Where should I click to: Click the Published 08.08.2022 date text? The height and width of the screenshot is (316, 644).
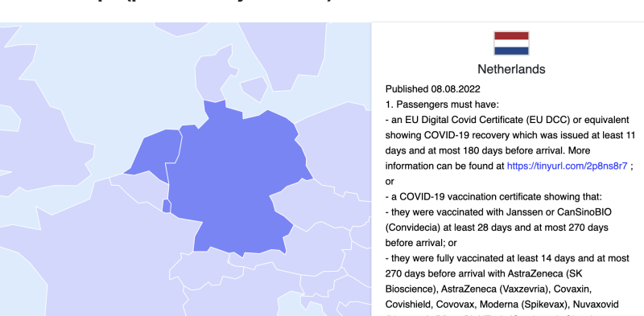tap(432, 89)
